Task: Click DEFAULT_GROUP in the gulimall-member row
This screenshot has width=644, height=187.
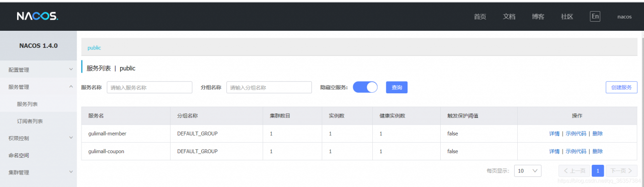Action: [x=197, y=134]
